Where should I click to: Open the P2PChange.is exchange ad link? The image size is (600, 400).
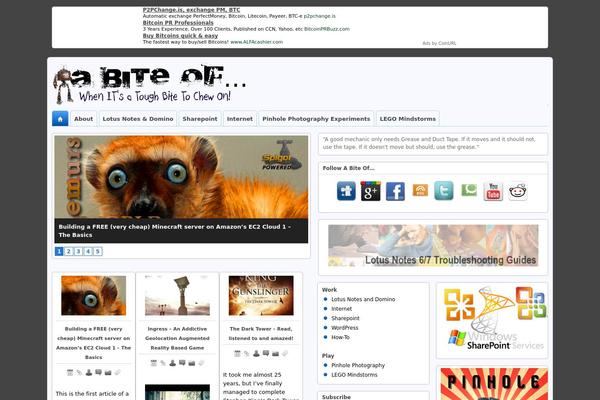[x=191, y=10]
